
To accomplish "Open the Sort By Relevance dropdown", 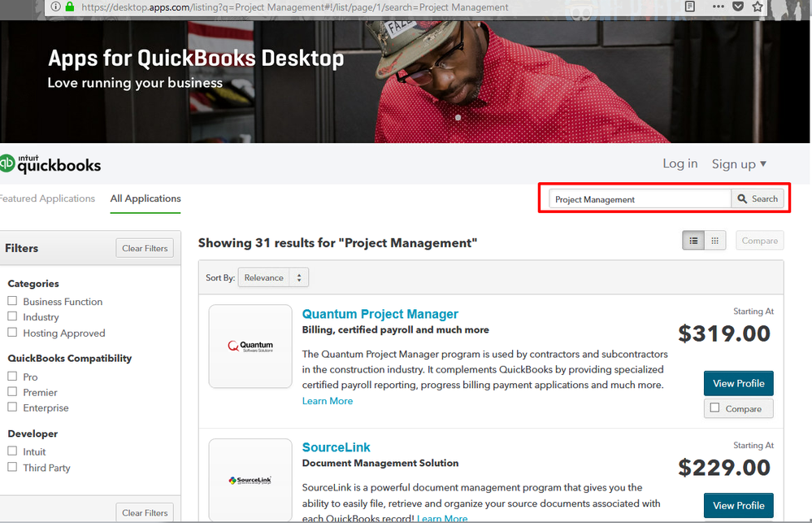I will (x=273, y=277).
